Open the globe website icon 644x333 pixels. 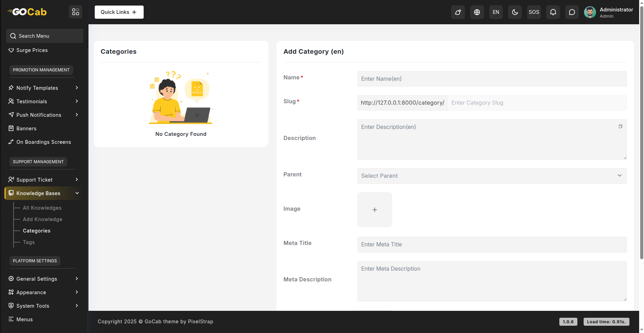477,12
